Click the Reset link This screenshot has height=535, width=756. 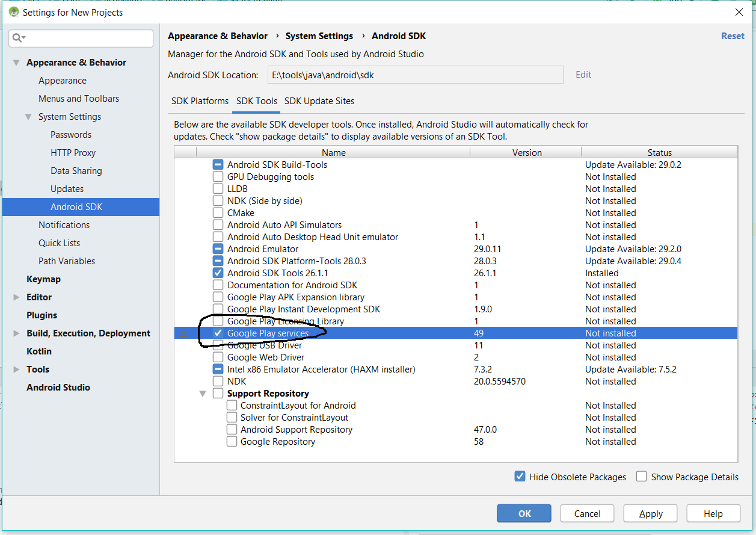733,36
